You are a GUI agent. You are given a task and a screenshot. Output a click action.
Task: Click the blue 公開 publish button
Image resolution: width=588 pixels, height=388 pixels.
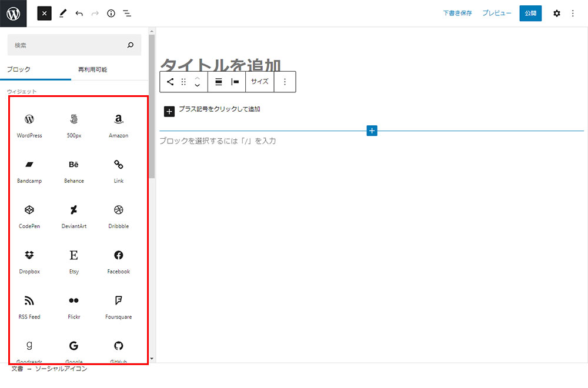(530, 13)
